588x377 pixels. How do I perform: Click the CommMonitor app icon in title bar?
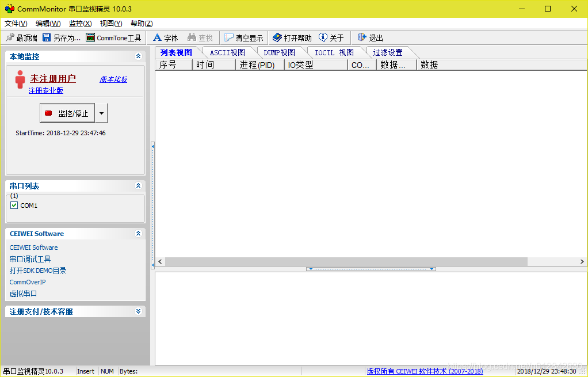[9, 9]
